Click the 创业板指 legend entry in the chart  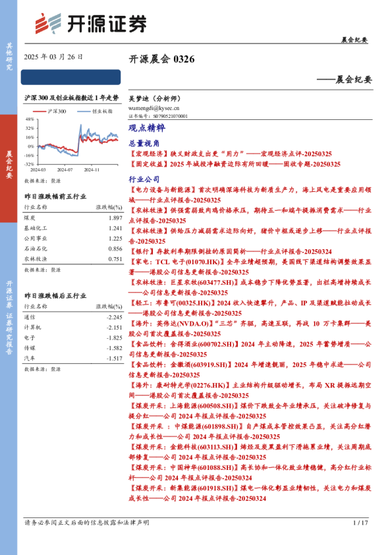pos(95,111)
